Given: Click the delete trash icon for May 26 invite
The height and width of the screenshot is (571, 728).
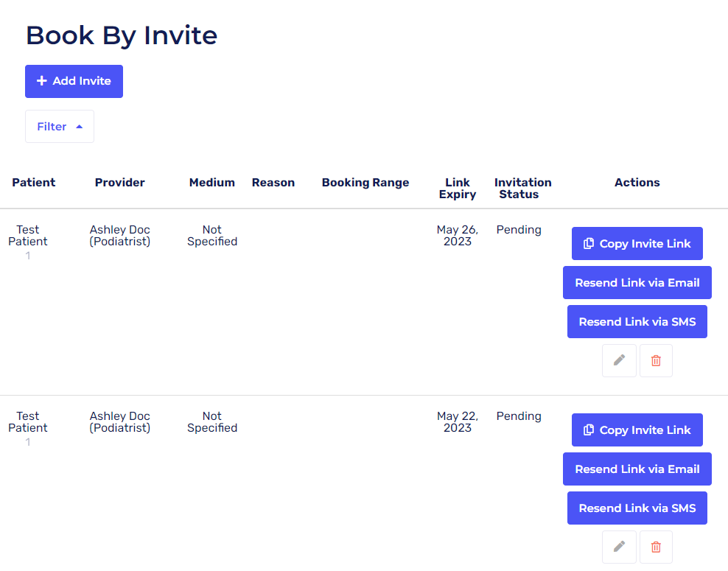Looking at the screenshot, I should coord(656,360).
